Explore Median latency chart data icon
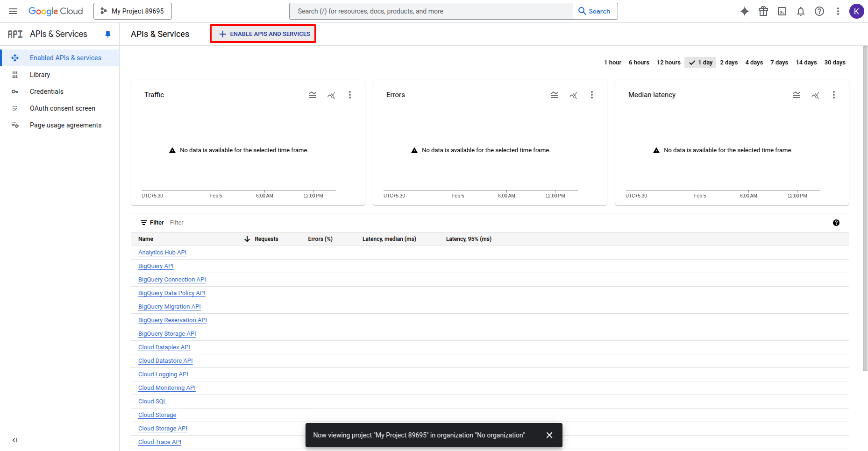868x451 pixels. tap(815, 95)
